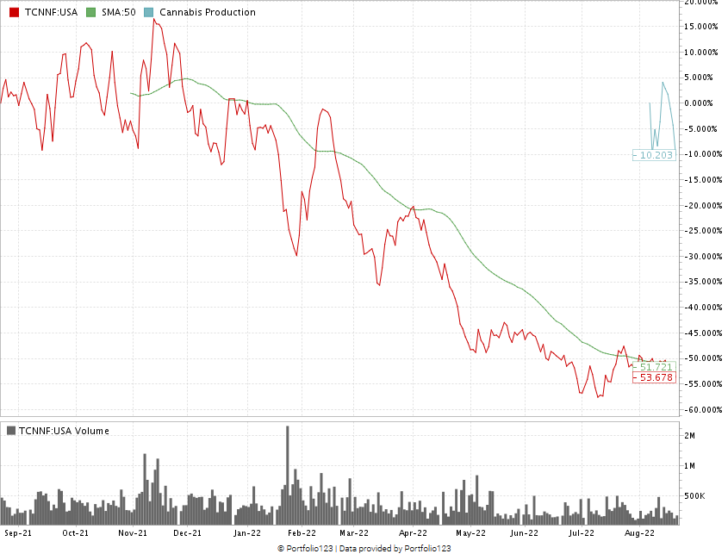
Task: Click the 15.000% y-axis label
Action: 701,27
